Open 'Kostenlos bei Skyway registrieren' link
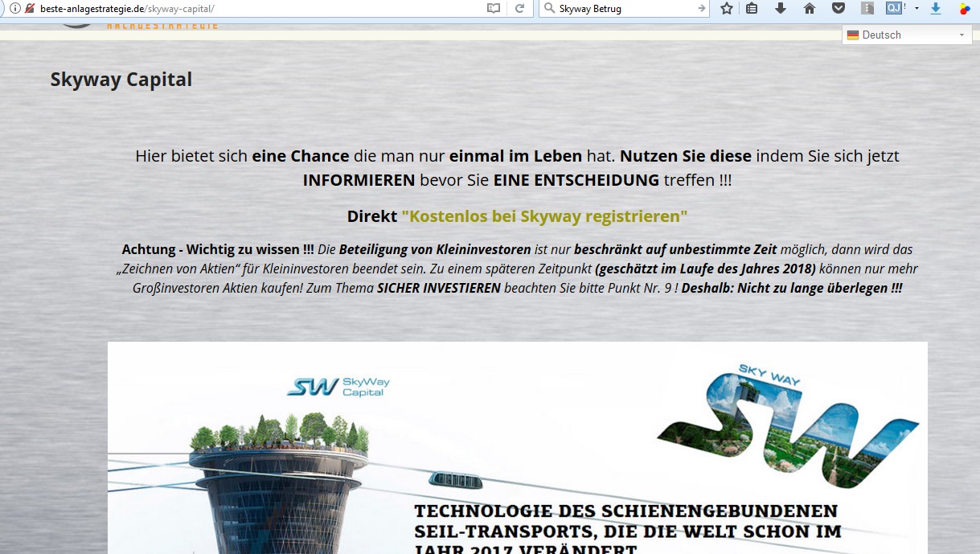Image resolution: width=980 pixels, height=554 pixels. [544, 216]
